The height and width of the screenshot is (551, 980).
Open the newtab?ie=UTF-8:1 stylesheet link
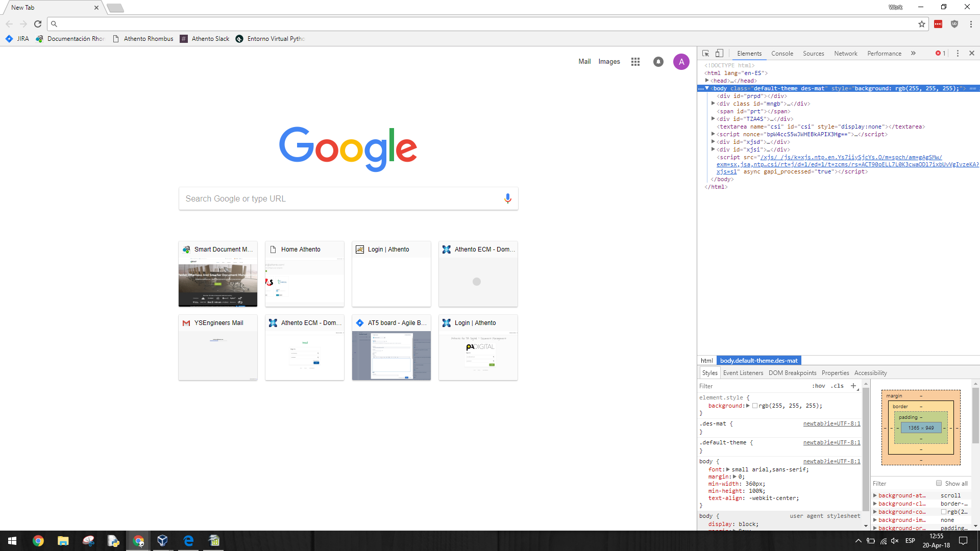pos(831,423)
